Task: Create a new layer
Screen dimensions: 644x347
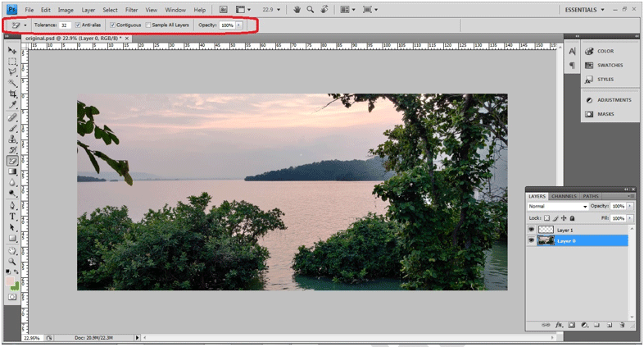Action: (610, 325)
